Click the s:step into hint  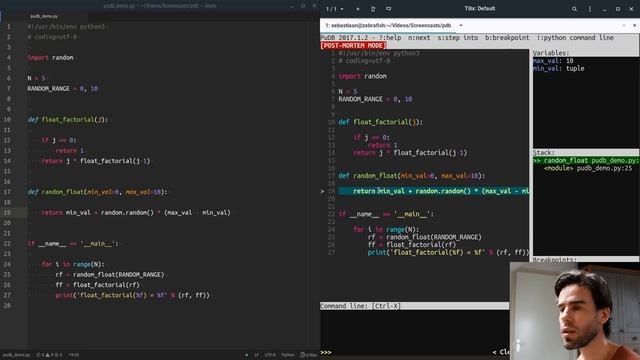[458, 38]
